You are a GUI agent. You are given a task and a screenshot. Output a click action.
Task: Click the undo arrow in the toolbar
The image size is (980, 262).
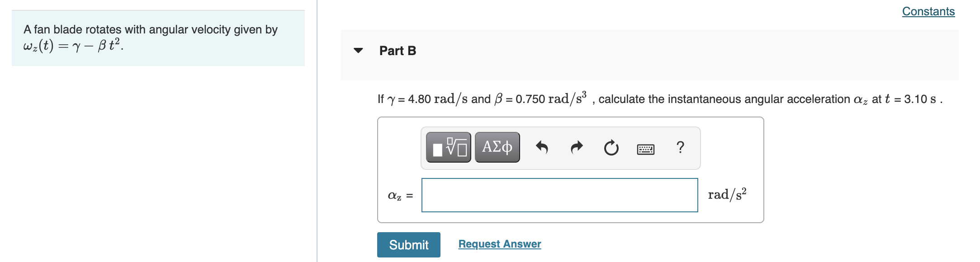543,146
